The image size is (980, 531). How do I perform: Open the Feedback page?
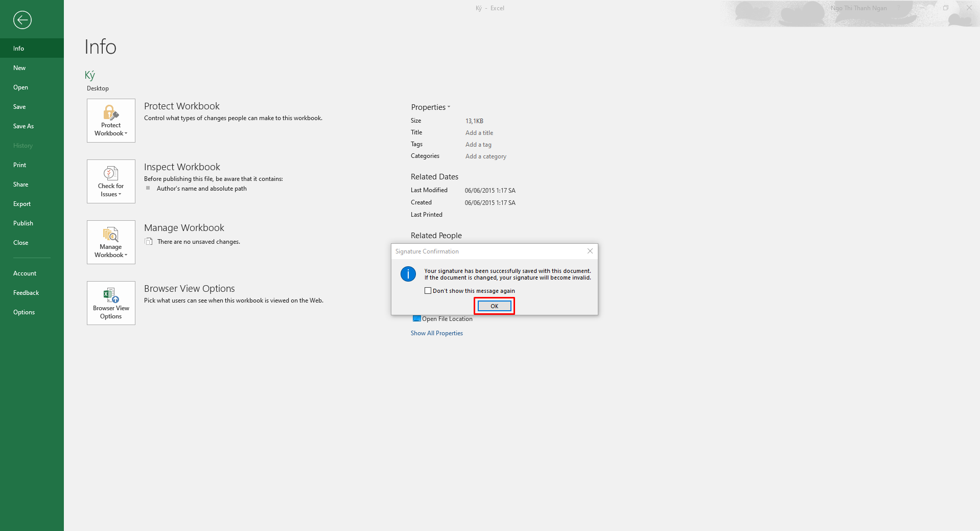[32, 292]
